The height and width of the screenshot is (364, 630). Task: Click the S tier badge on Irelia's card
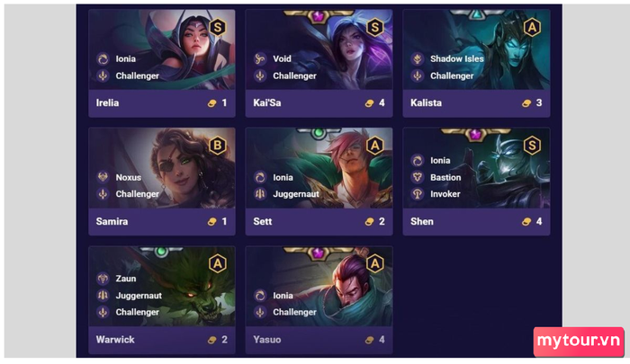(x=218, y=27)
